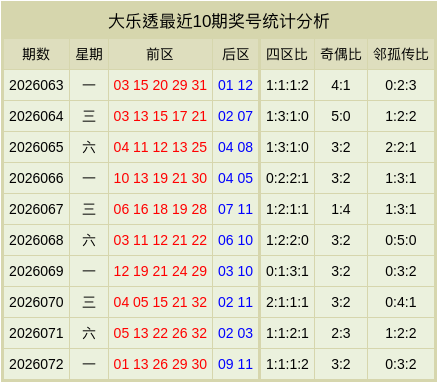Click weekday 三 in row 2026064
This screenshot has height=383, width=438.
click(89, 116)
